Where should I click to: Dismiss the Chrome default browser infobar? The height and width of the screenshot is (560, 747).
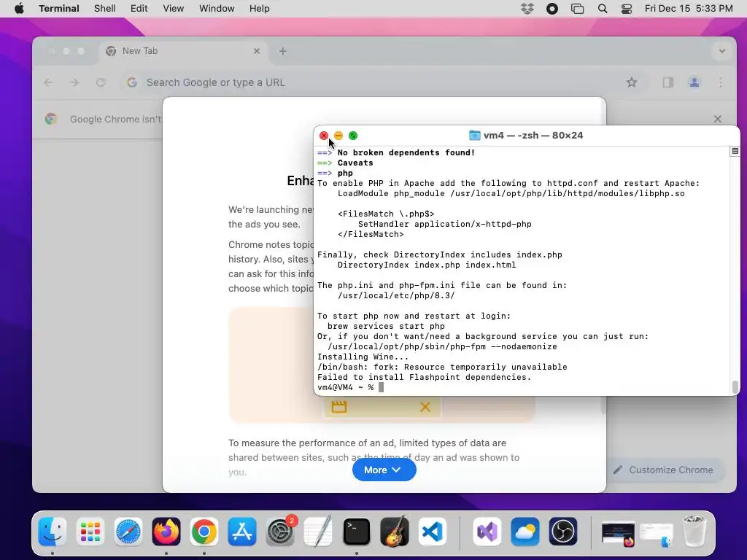(x=718, y=119)
